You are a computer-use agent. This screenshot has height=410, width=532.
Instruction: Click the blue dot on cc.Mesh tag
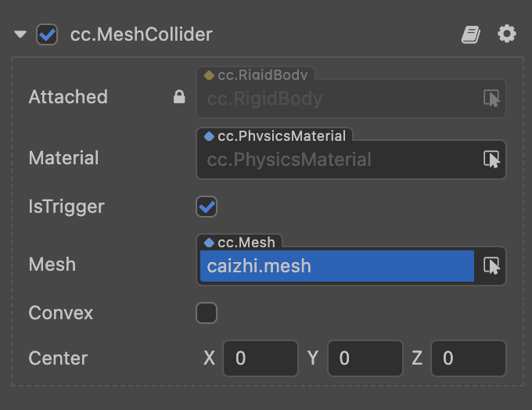pos(209,243)
